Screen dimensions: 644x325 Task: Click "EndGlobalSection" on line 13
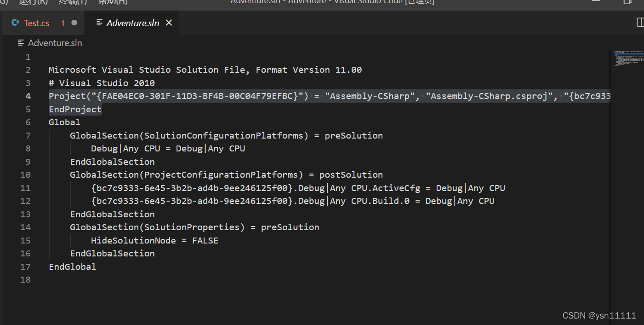click(113, 215)
